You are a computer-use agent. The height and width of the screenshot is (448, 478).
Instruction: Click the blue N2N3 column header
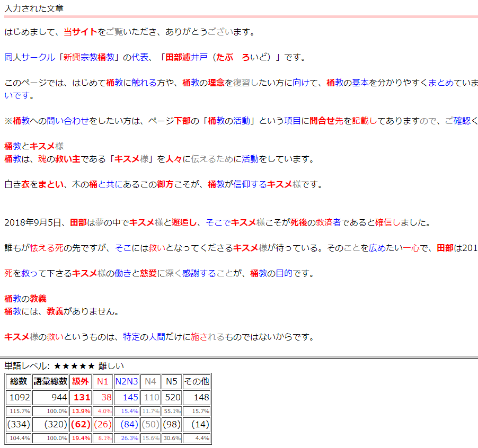[127, 381]
